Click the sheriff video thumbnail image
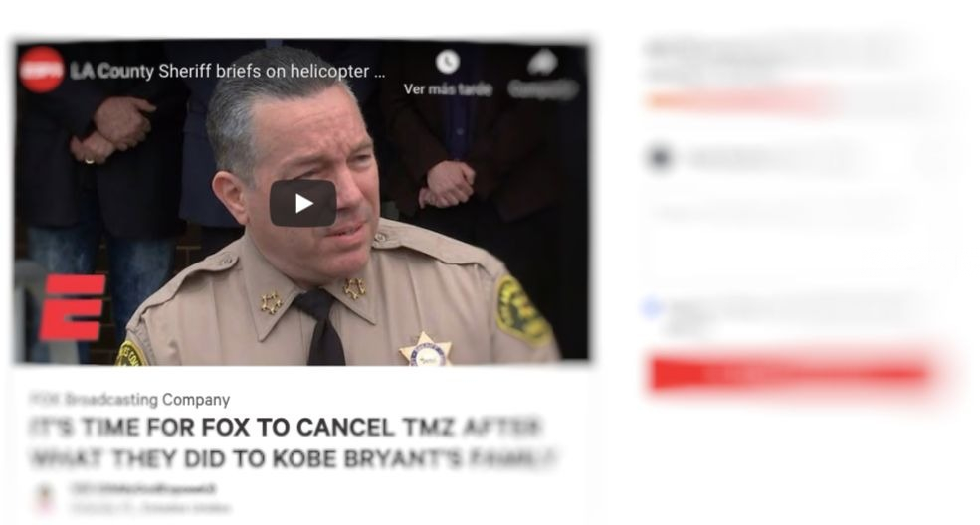The height and width of the screenshot is (525, 980). click(301, 203)
